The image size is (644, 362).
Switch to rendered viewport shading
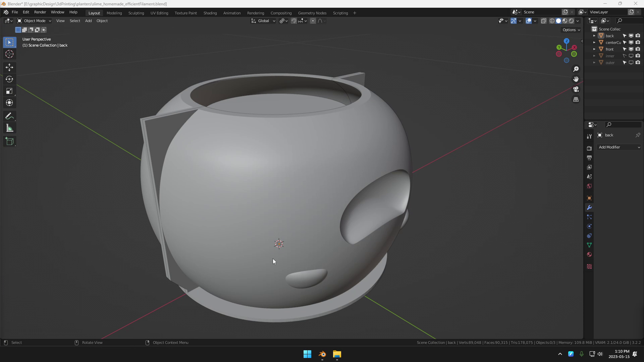[571, 21]
